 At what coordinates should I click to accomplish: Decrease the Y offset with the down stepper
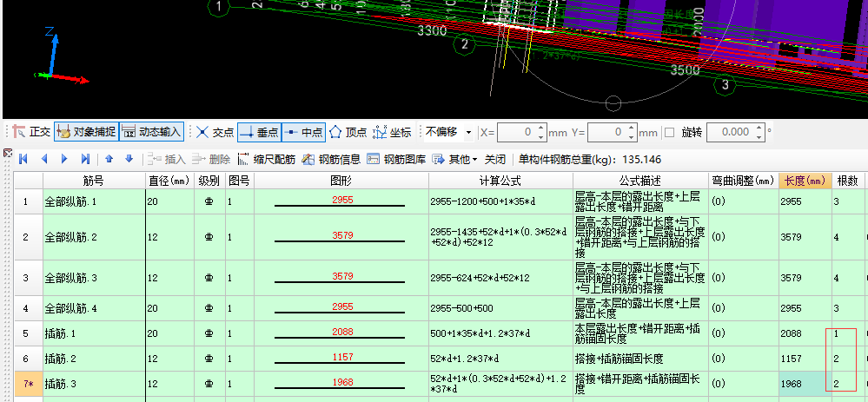tap(633, 136)
